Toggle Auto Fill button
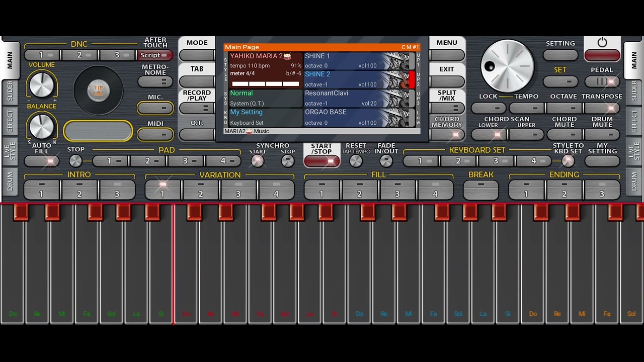The width and height of the screenshot is (644, 362). click(x=42, y=161)
